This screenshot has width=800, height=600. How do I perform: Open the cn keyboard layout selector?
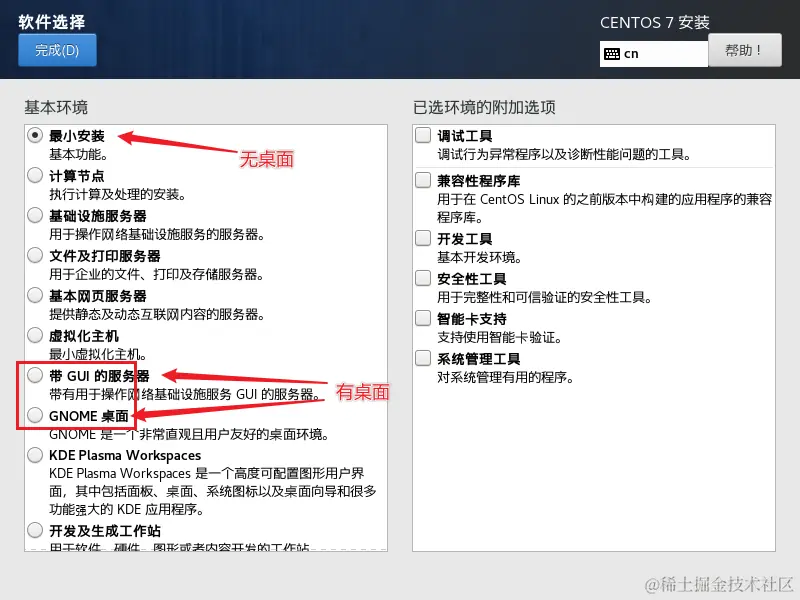[x=654, y=54]
